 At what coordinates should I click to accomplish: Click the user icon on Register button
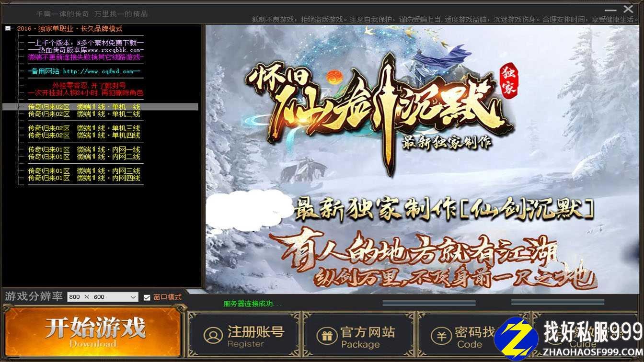pyautogui.click(x=213, y=335)
